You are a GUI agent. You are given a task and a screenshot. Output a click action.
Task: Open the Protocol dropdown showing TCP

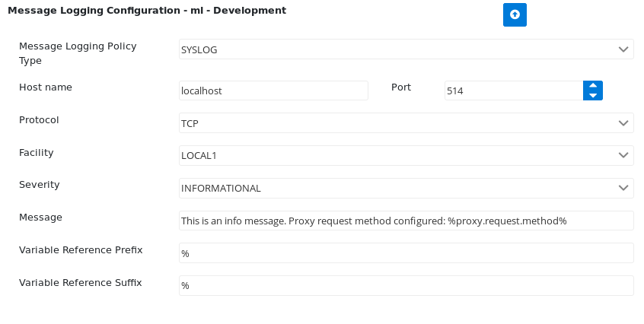click(406, 123)
